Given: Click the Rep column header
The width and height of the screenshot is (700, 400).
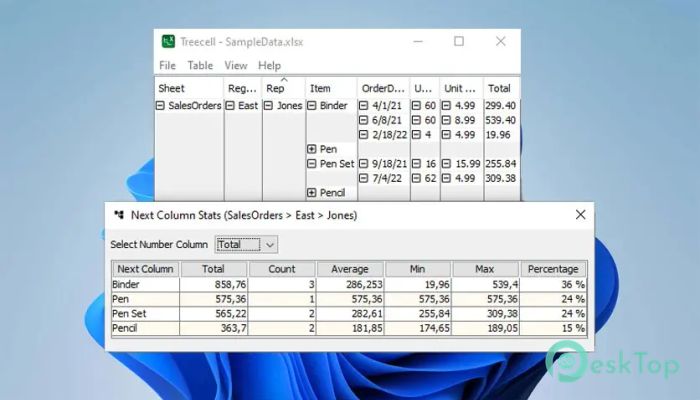Looking at the screenshot, I should (x=284, y=88).
